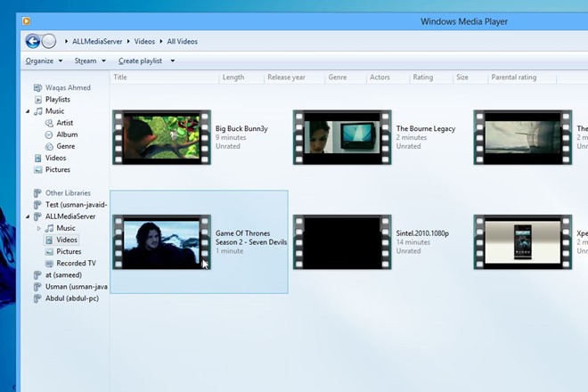Click The Bourne Legacy title text
The height and width of the screenshot is (392, 588).
tap(426, 128)
